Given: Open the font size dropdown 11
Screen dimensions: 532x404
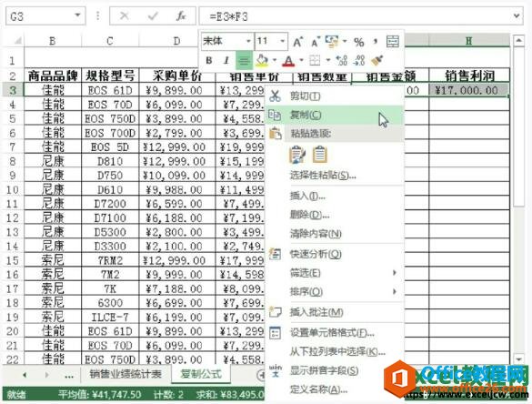Looking at the screenshot, I should pyautogui.click(x=282, y=42).
